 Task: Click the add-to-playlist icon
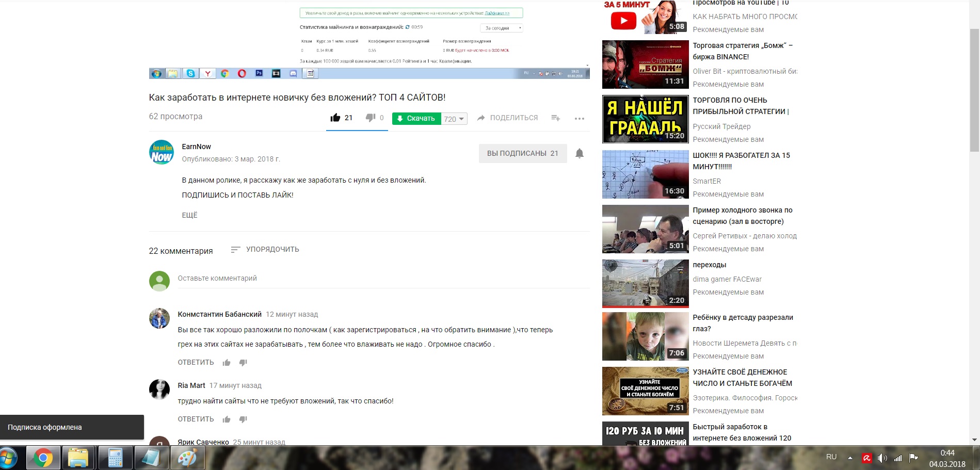pyautogui.click(x=555, y=118)
